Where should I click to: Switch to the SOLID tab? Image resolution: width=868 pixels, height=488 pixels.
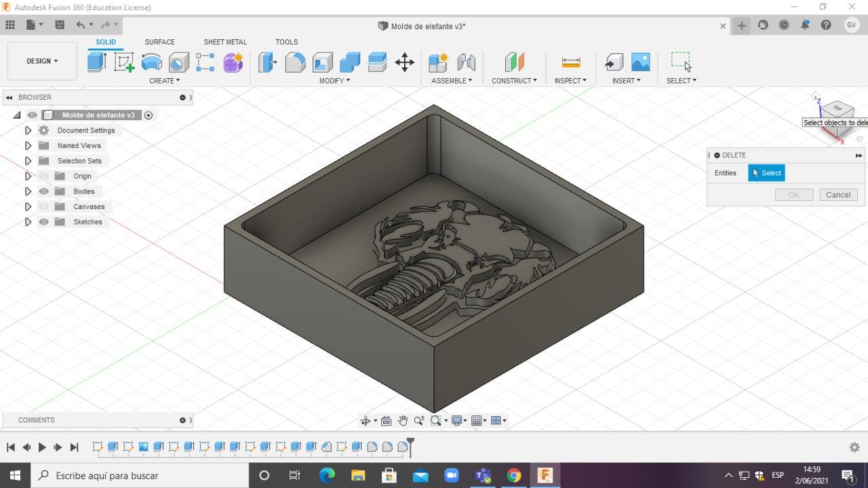tap(106, 42)
